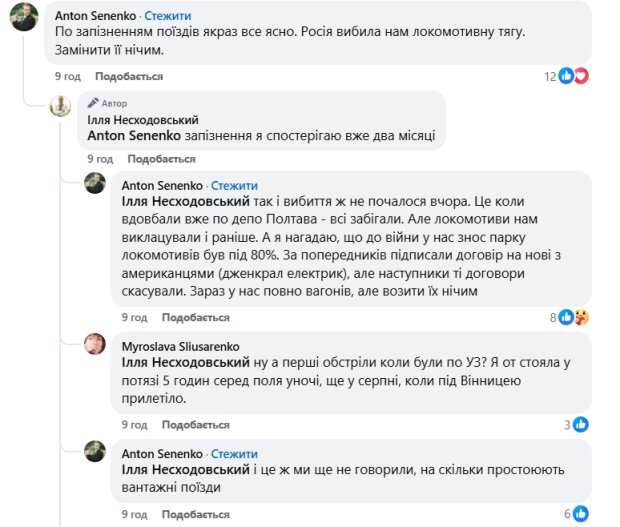Viewport: 620px width, 527px height.
Task: Open Myroslava Sliusarenko's profile avatar
Action: (x=95, y=344)
